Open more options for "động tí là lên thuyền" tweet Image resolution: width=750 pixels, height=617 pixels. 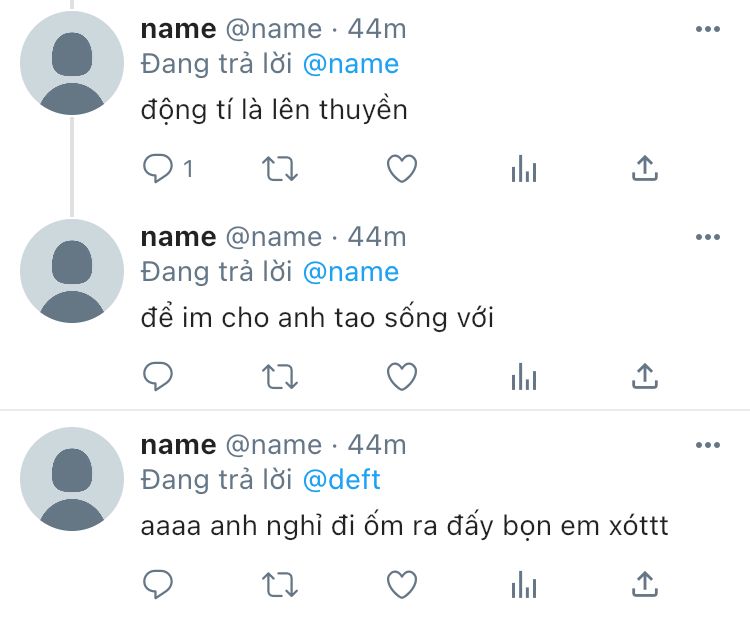pyautogui.click(x=707, y=29)
